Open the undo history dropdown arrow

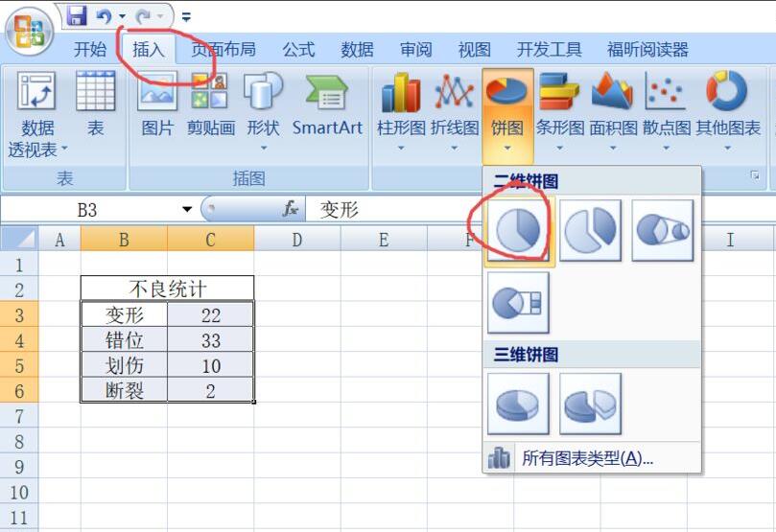122,17
